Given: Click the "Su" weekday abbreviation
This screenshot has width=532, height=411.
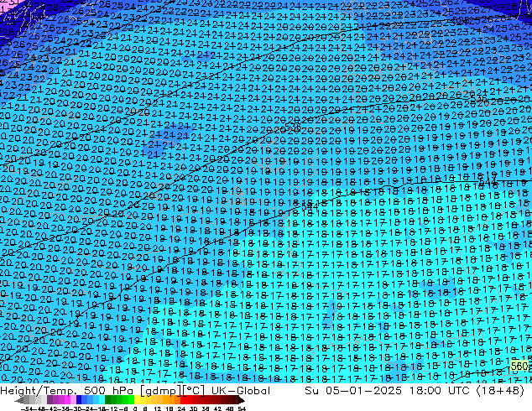Looking at the screenshot, I should (x=312, y=391).
